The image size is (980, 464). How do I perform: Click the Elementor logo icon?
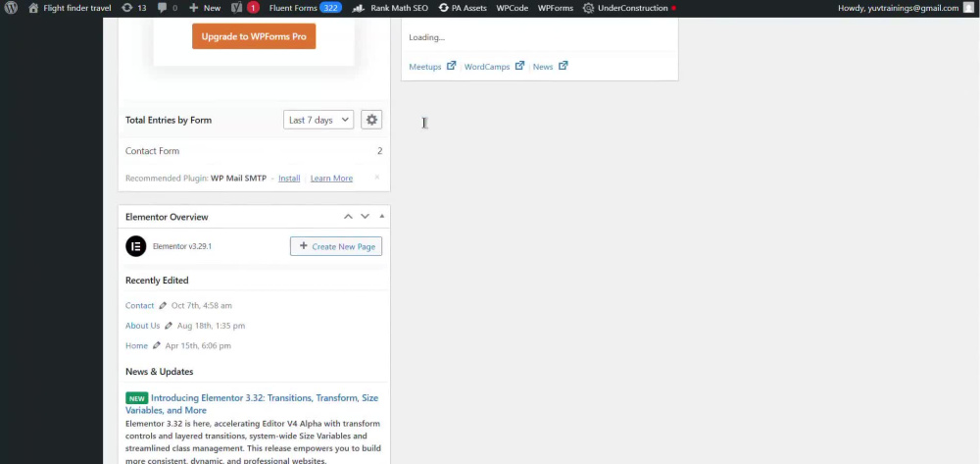(x=135, y=246)
